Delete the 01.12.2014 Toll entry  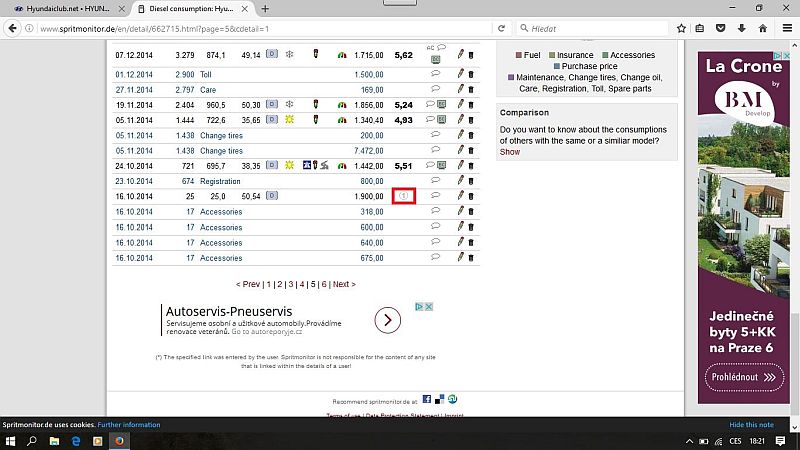point(471,75)
